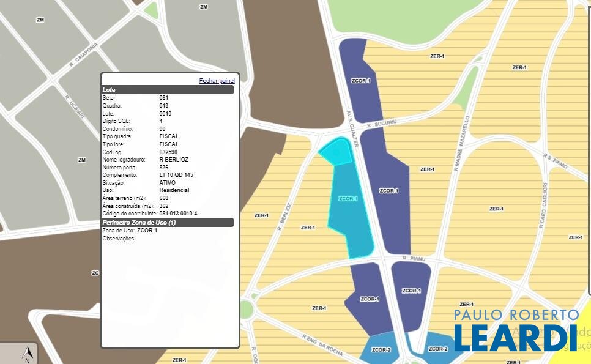
Task: Click the Residencial value in Uso row
Action: pos(174,190)
